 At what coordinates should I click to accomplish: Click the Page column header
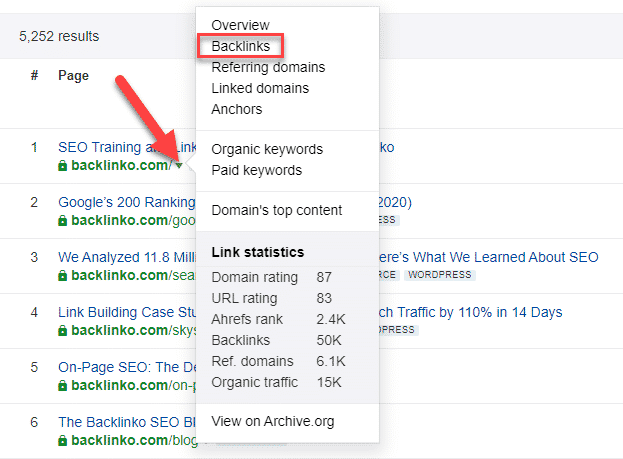pos(73,75)
